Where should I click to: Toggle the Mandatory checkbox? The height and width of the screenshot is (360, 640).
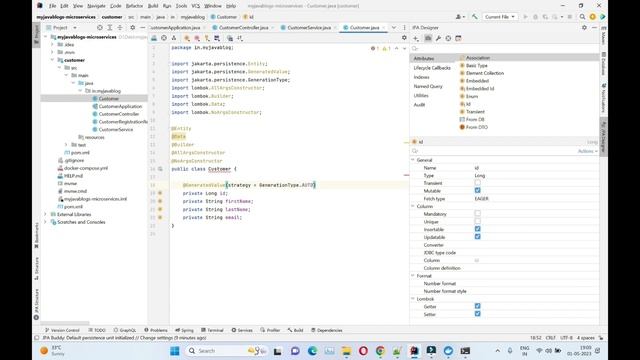[x=478, y=214]
